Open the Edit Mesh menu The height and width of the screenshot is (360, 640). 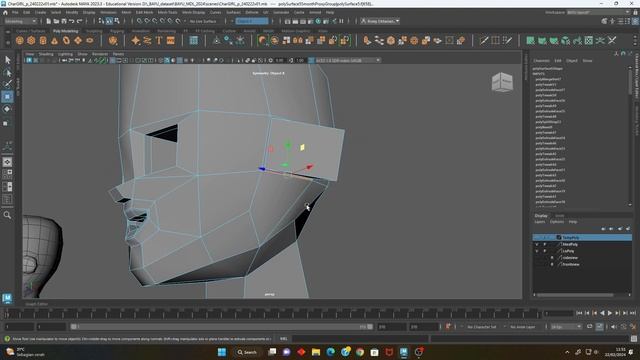click(x=144, y=12)
